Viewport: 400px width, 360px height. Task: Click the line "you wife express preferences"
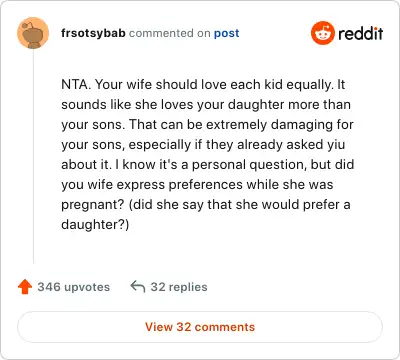click(152, 185)
